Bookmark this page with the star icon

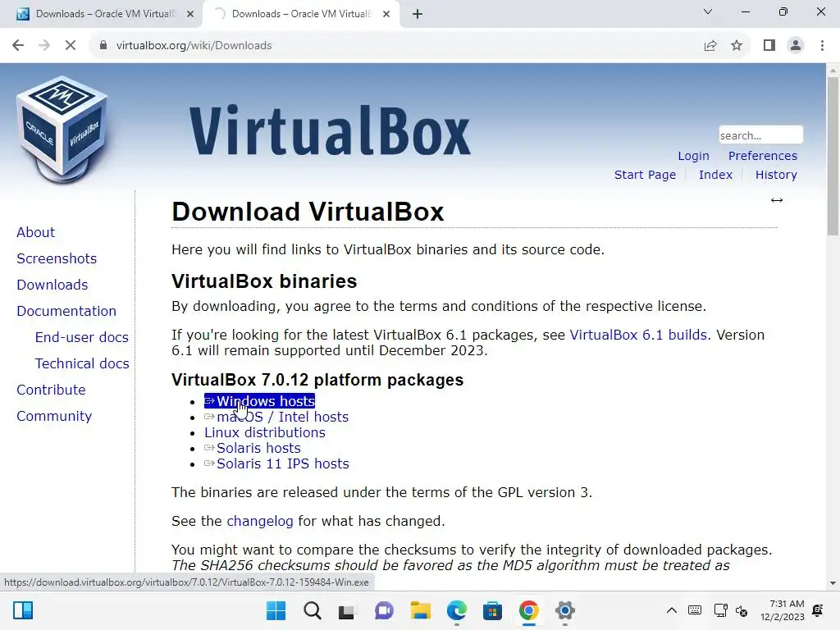737,46
